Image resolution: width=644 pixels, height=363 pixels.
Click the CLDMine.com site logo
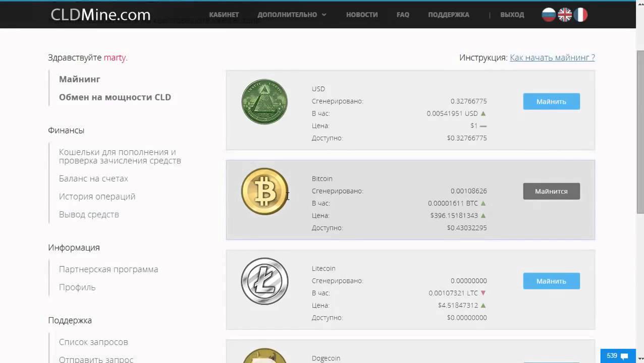point(101,15)
